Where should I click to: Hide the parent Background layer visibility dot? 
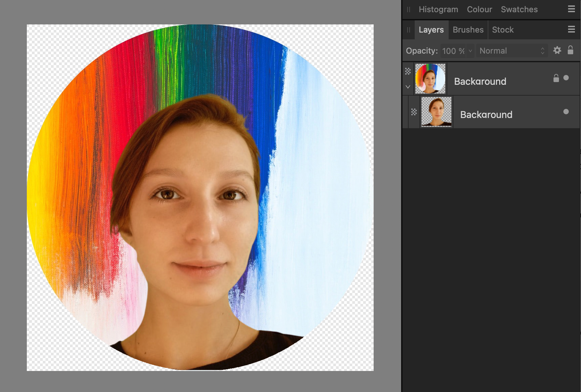tap(566, 78)
